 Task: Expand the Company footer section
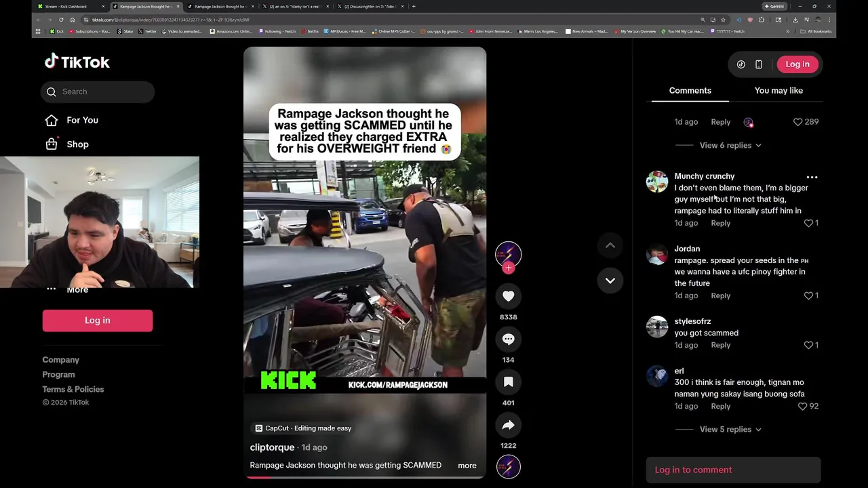61,360
